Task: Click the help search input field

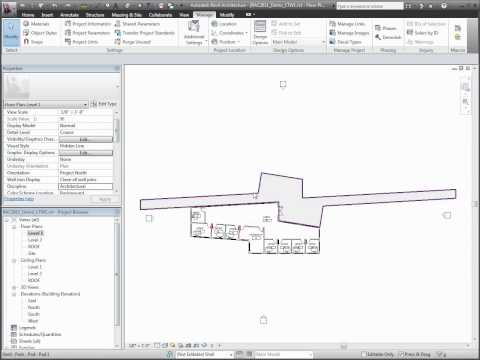Action: pyautogui.click(x=370, y=6)
